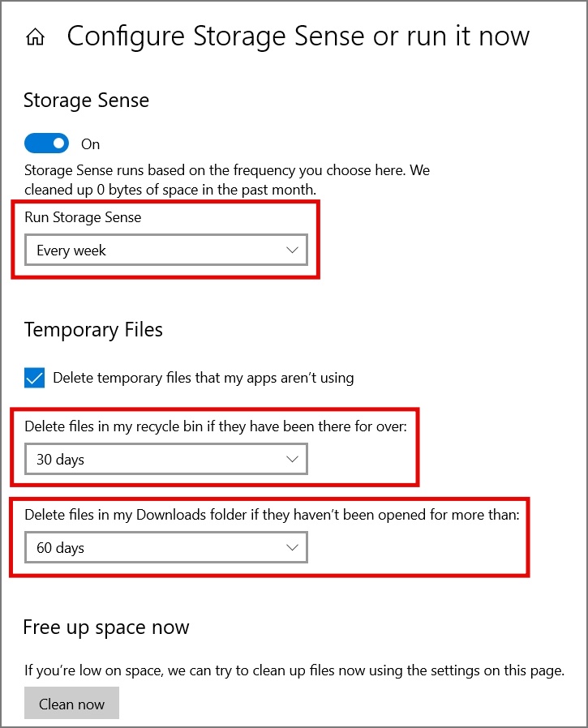Click the "Delete temporary files that my apps aren't using" label
This screenshot has width=588, height=728.
pyautogui.click(x=203, y=378)
